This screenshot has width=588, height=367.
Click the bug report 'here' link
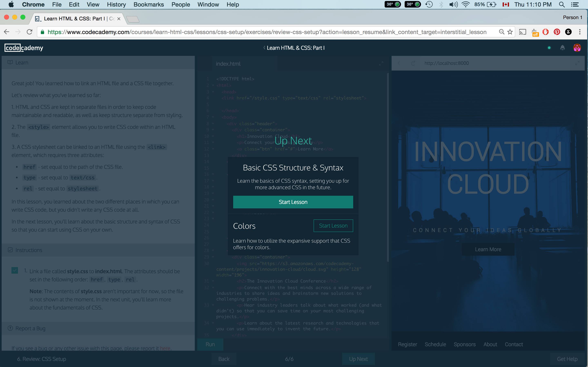pos(165,348)
